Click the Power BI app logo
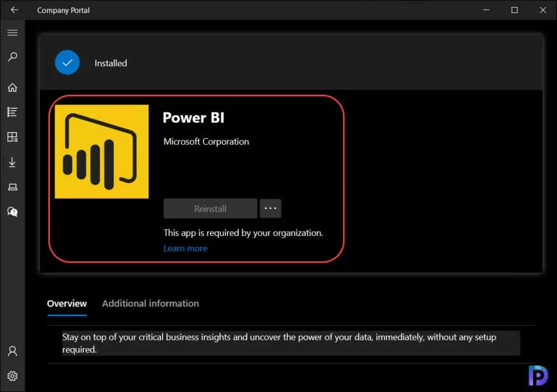 click(102, 152)
